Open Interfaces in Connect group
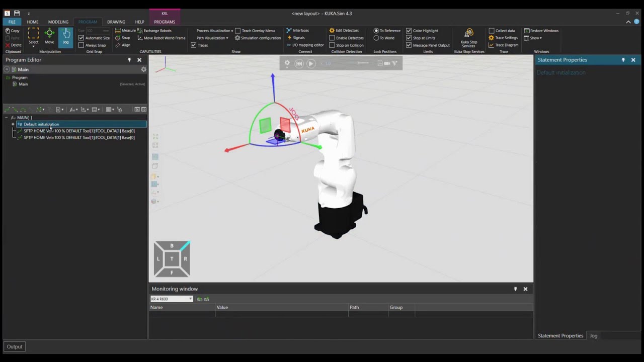This screenshot has height=362, width=644. pos(297,31)
